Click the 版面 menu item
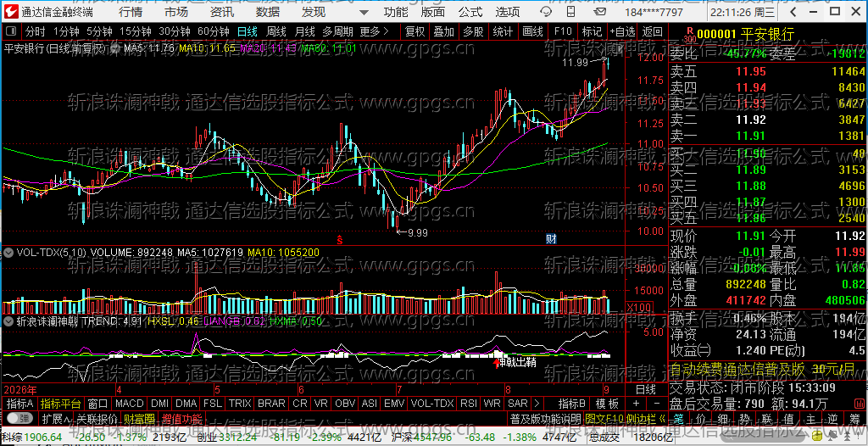The width and height of the screenshot is (868, 446). (x=433, y=12)
